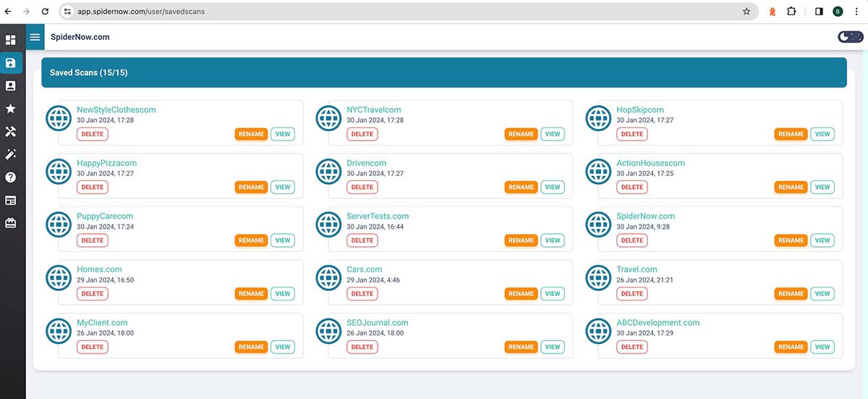868x399 pixels.
Task: Open the NewStyleClothescom title link
Action: [116, 110]
